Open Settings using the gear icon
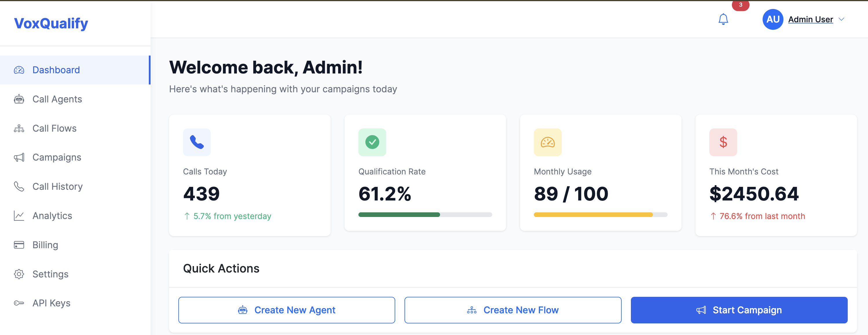 click(x=19, y=274)
